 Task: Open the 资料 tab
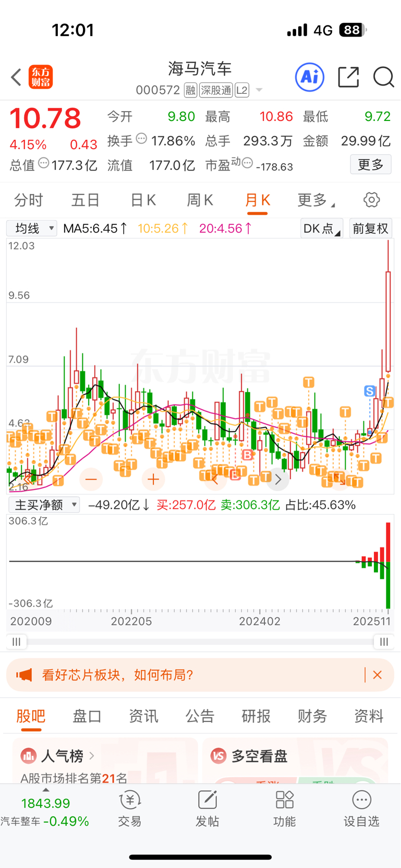(x=369, y=716)
